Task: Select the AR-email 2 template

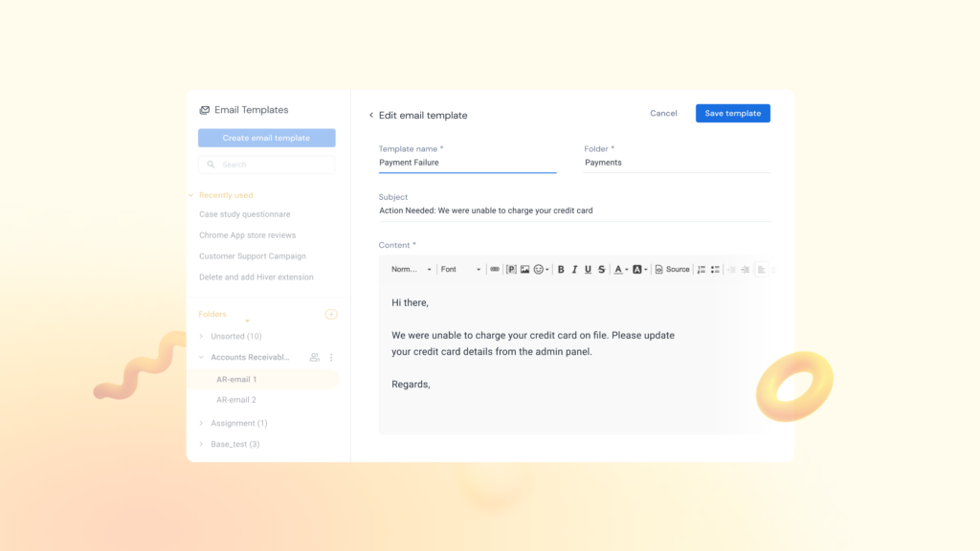Action: point(236,400)
